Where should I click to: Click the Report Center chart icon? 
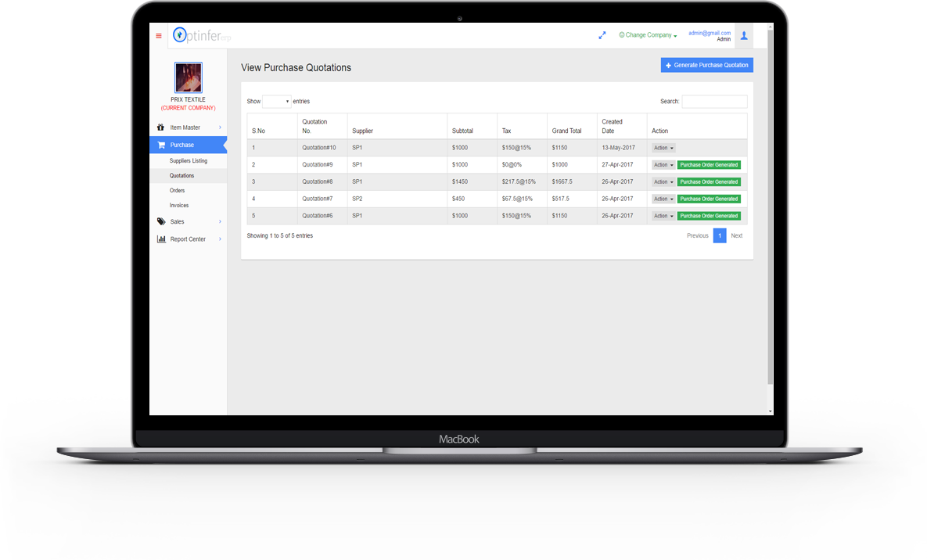pyautogui.click(x=161, y=239)
